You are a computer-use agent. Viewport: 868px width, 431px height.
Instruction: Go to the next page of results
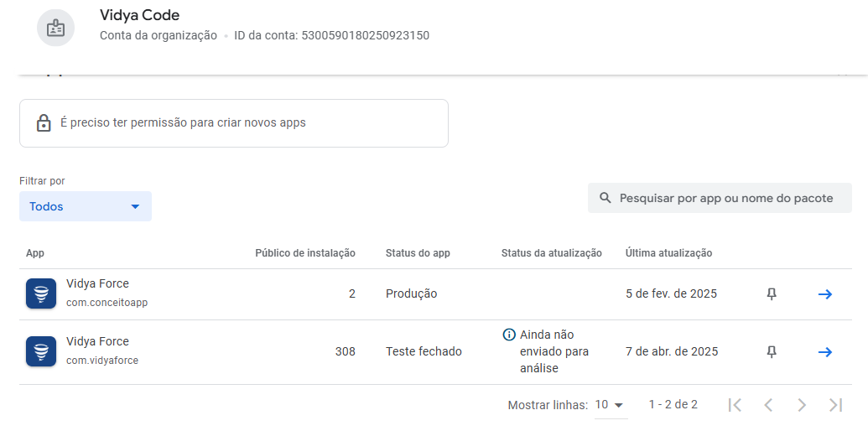[x=802, y=405]
